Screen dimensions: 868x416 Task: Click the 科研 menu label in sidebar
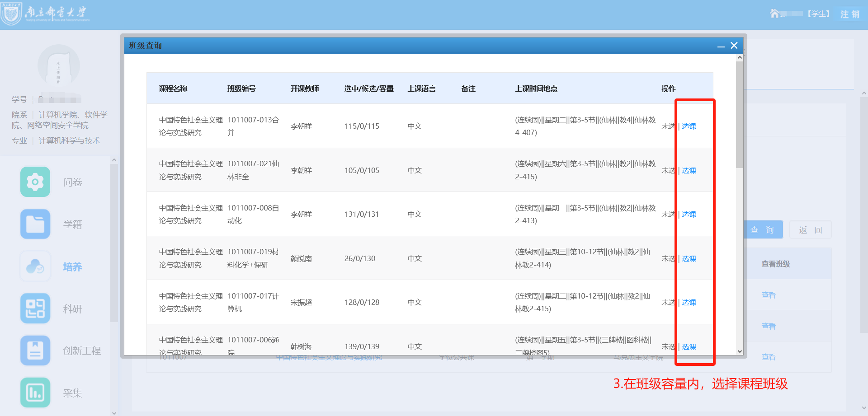click(72, 309)
